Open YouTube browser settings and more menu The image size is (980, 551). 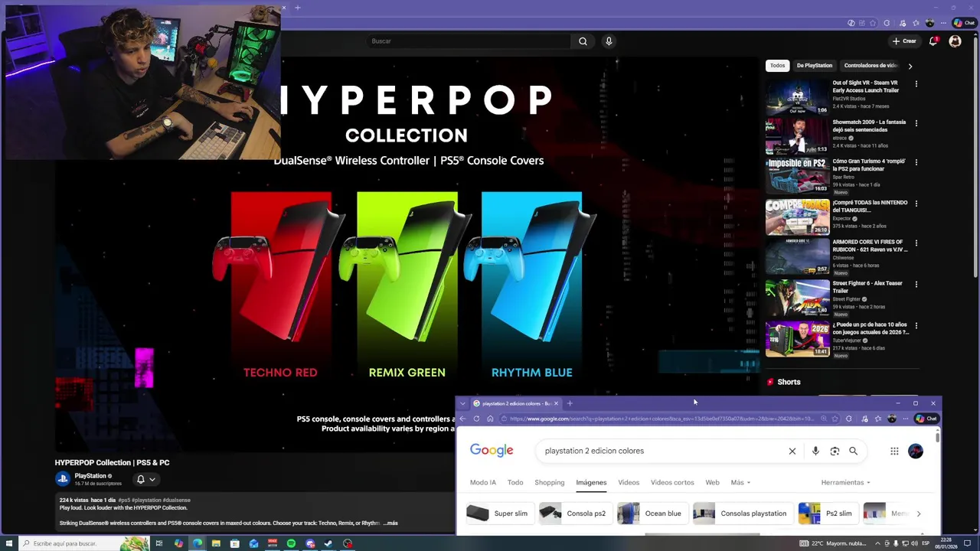[x=944, y=23]
